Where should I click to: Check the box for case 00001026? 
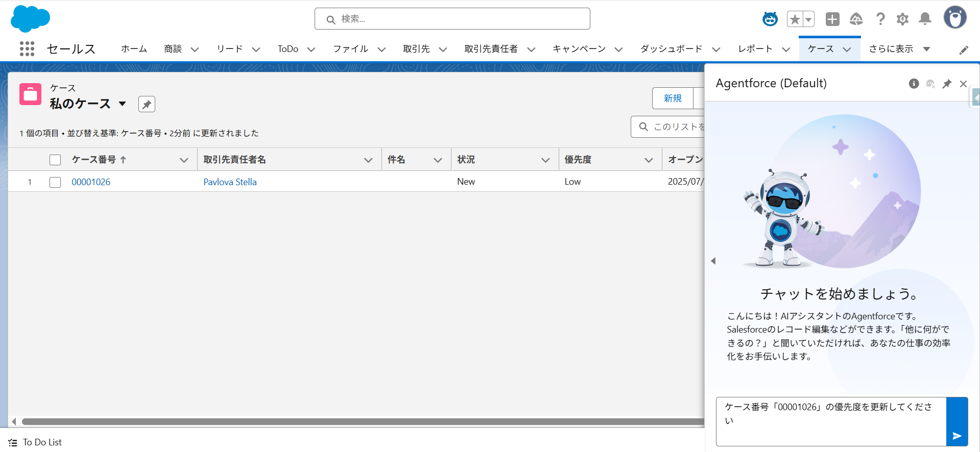click(55, 182)
